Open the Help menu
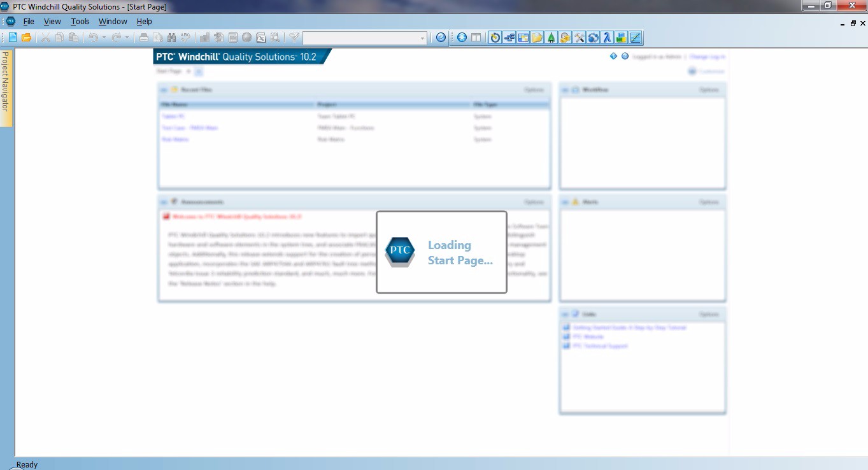The image size is (868, 470). 145,22
